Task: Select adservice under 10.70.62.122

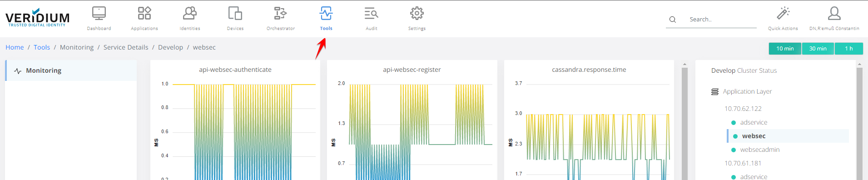Action: [753, 122]
